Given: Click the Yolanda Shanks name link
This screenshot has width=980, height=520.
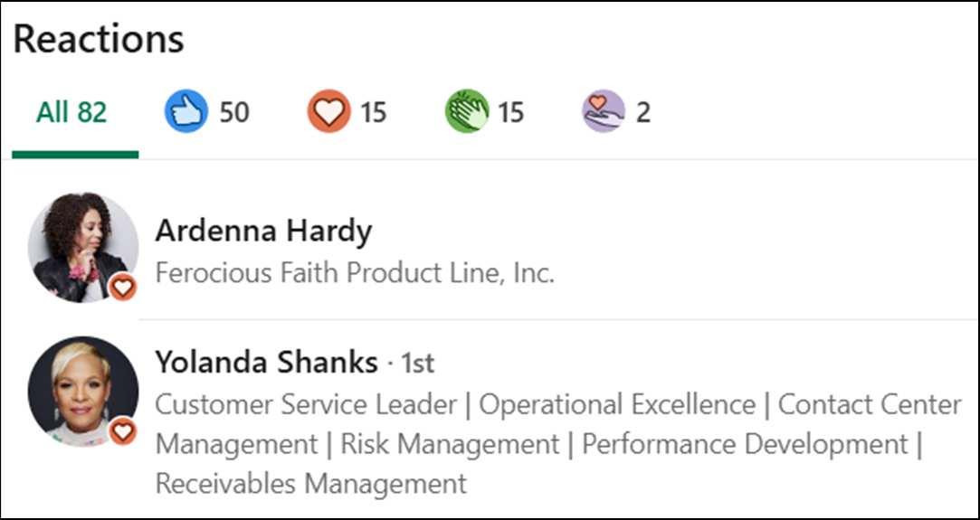Looking at the screenshot, I should tap(266, 363).
